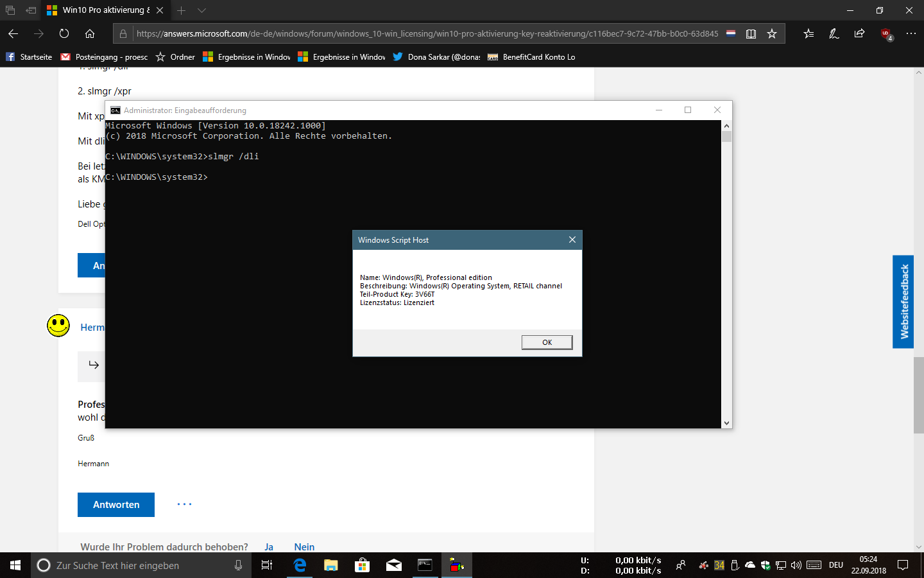Click the command prompt scrollbar thumb
This screenshot has height=578, width=924.
pos(726,136)
